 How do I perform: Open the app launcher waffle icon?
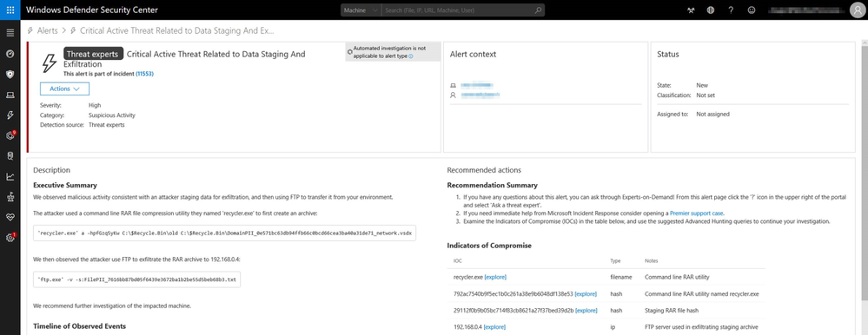(10, 10)
